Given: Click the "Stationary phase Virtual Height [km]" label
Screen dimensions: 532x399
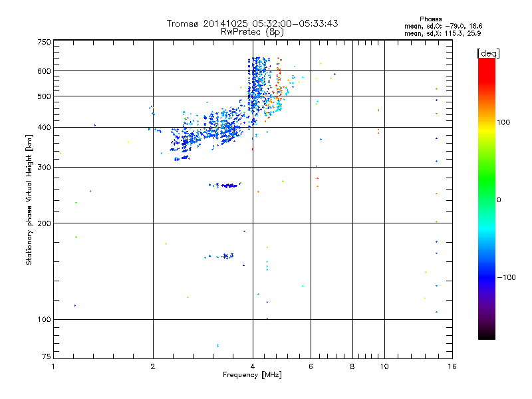Looking at the screenshot, I should 29,199.
